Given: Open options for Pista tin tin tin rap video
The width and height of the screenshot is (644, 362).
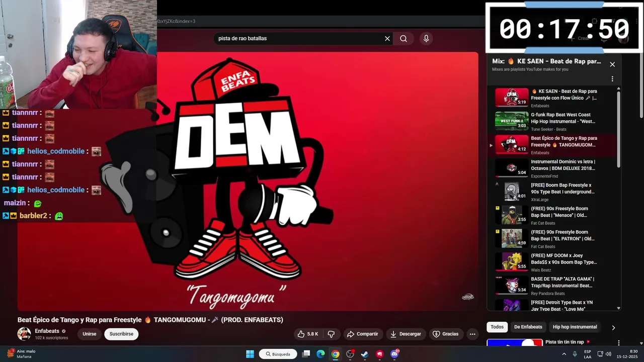Looking at the screenshot, I should coord(619,343).
